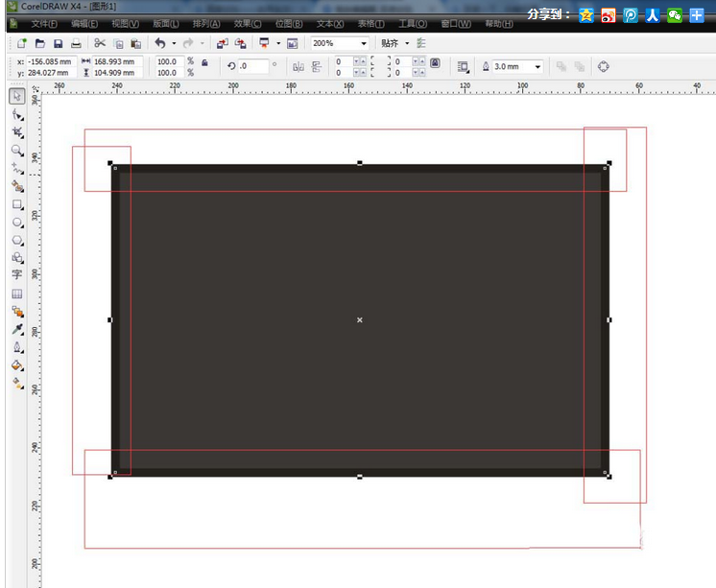The height and width of the screenshot is (588, 716).
Task: Select the Pick tool arrow
Action: click(17, 97)
